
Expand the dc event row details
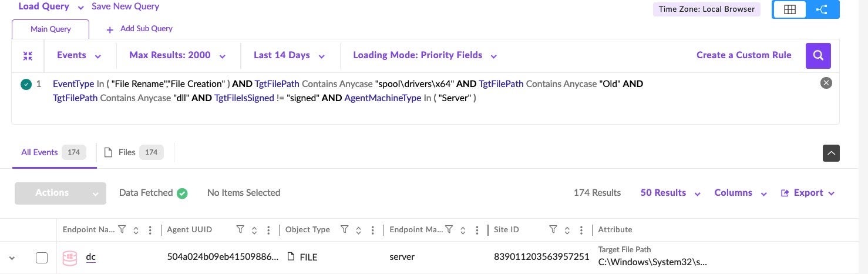[x=11, y=258]
